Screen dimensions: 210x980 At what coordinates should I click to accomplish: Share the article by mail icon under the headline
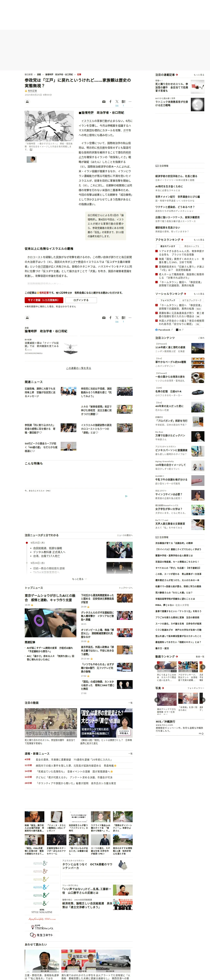point(104,102)
